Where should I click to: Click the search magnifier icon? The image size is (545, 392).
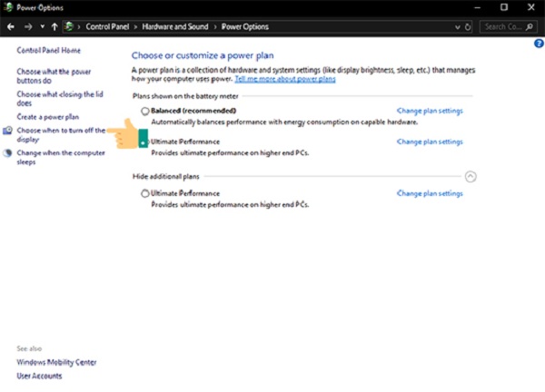[529, 26]
